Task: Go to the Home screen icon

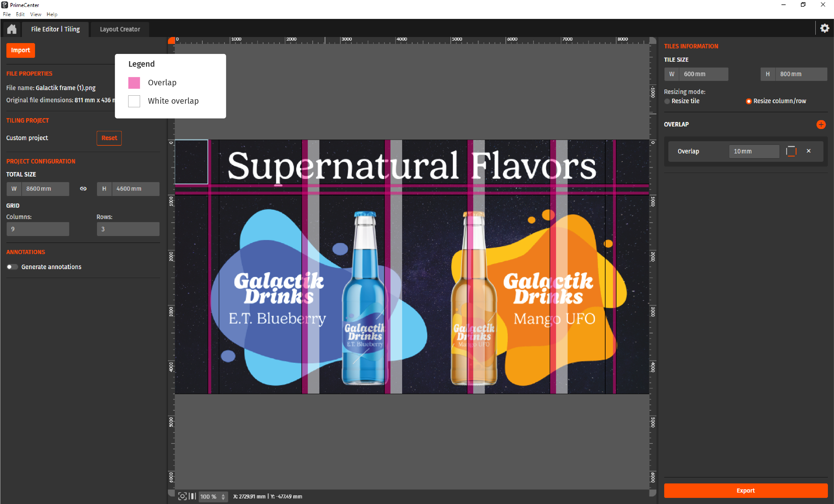Action: 12,29
